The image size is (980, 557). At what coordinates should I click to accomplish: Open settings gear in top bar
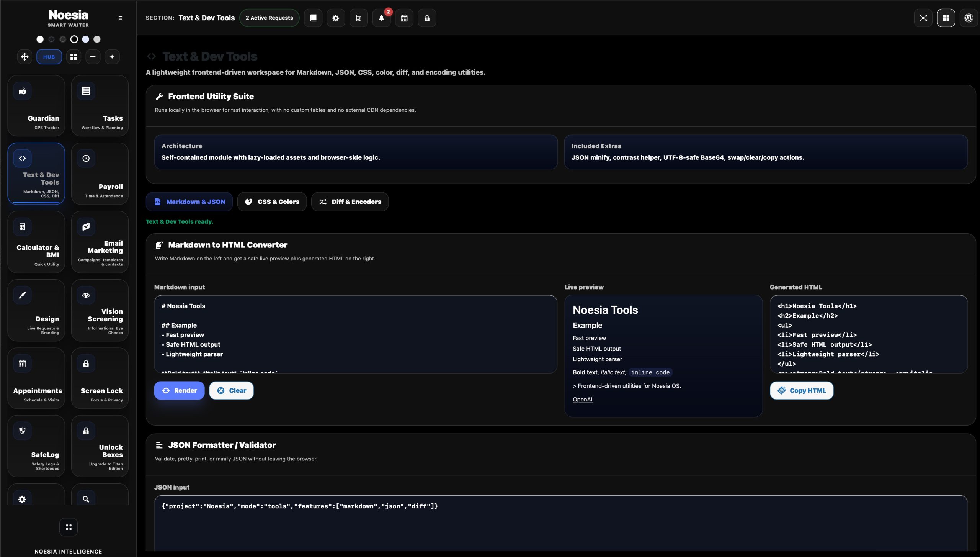(336, 18)
